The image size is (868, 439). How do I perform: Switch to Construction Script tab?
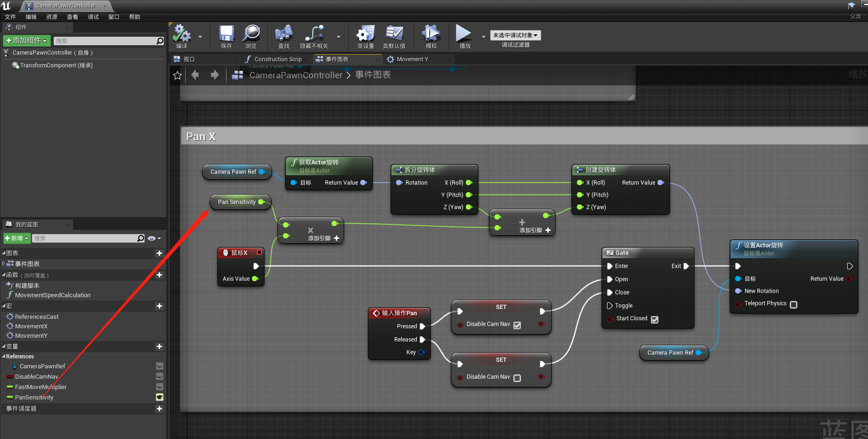(x=277, y=59)
